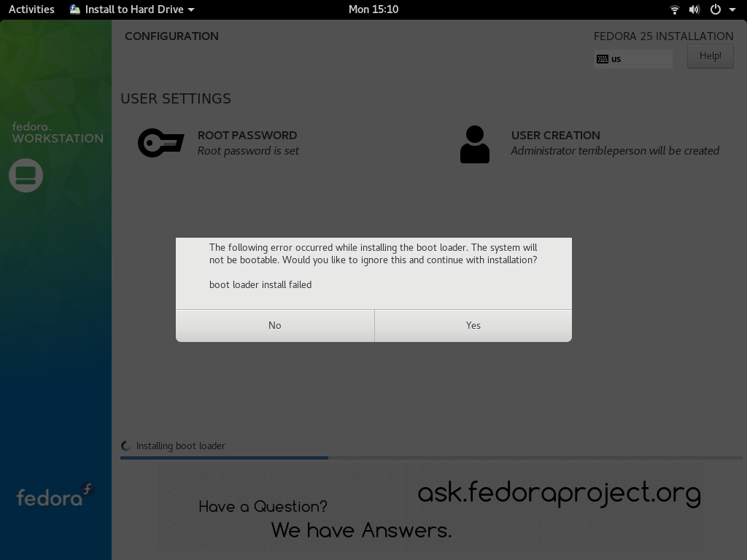This screenshot has height=560, width=747.
Task: Open the Activities overview
Action: click(31, 9)
